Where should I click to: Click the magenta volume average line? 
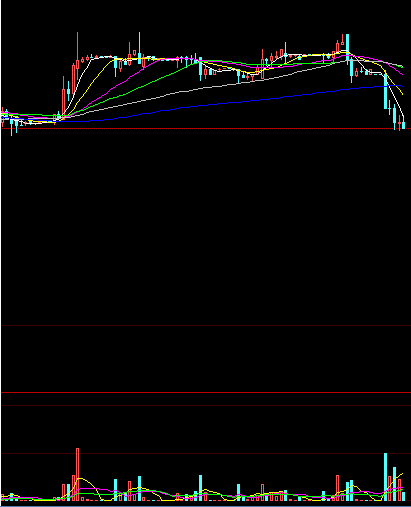pyautogui.click(x=90, y=489)
